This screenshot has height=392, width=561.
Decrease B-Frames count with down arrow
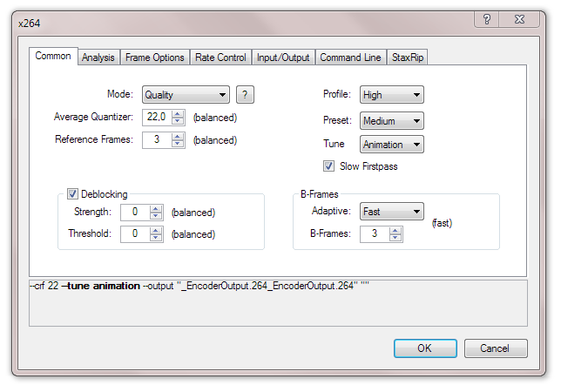395,238
